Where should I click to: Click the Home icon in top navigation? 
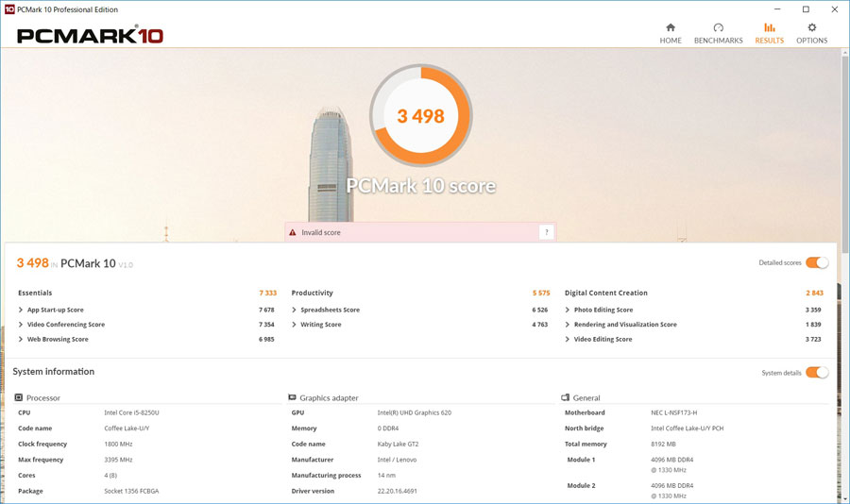click(671, 27)
